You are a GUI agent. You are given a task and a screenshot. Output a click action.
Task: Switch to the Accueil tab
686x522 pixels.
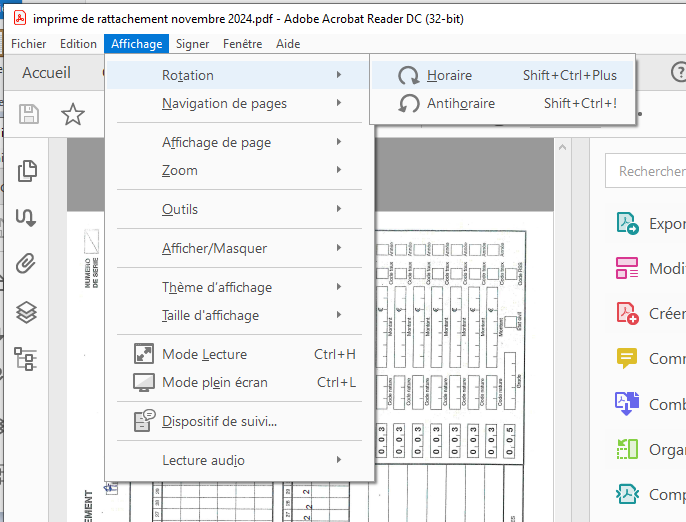click(x=46, y=73)
